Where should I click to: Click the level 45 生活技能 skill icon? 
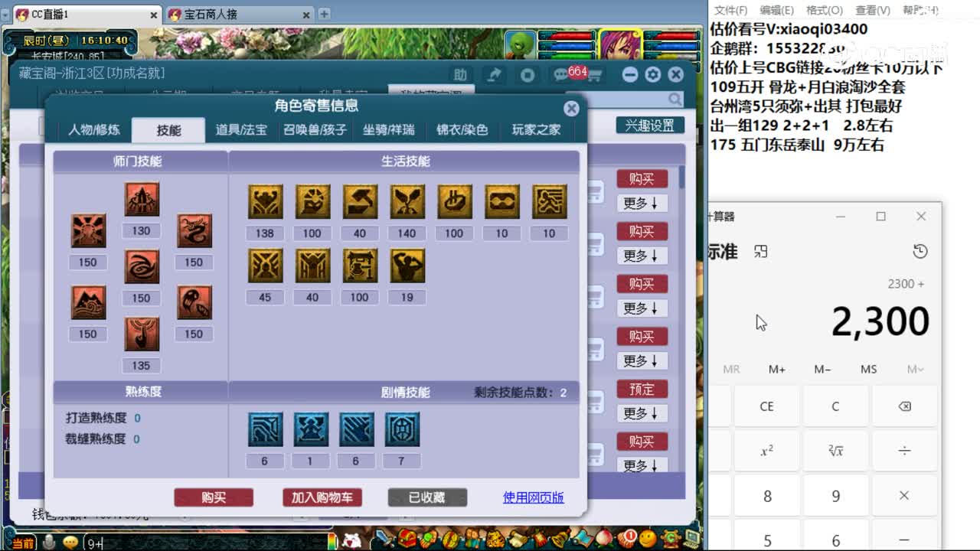point(265,266)
